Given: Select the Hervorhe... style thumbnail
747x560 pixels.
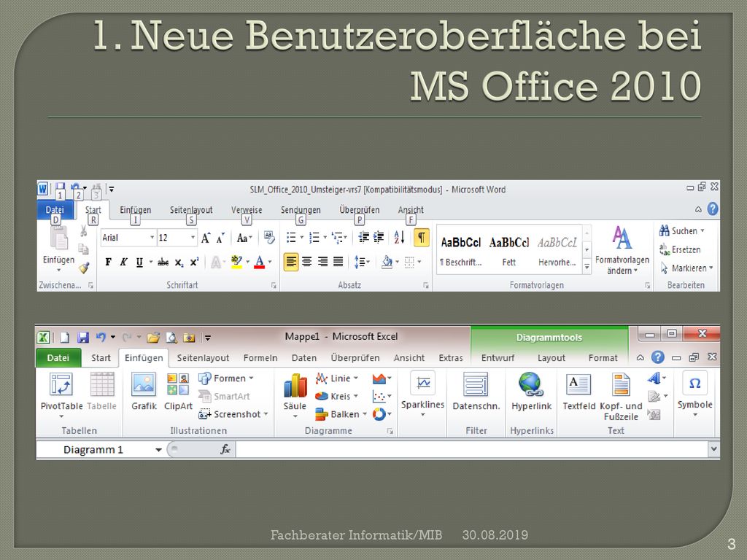Looking at the screenshot, I should tap(557, 252).
